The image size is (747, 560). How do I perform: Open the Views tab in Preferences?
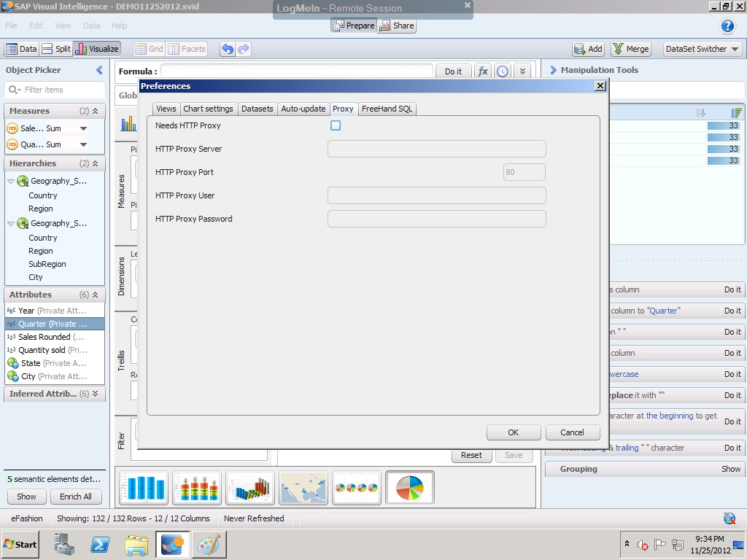[166, 109]
